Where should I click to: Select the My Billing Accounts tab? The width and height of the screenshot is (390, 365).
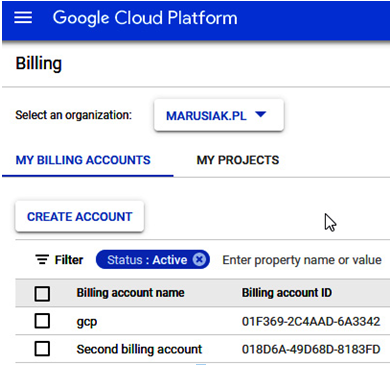click(83, 160)
